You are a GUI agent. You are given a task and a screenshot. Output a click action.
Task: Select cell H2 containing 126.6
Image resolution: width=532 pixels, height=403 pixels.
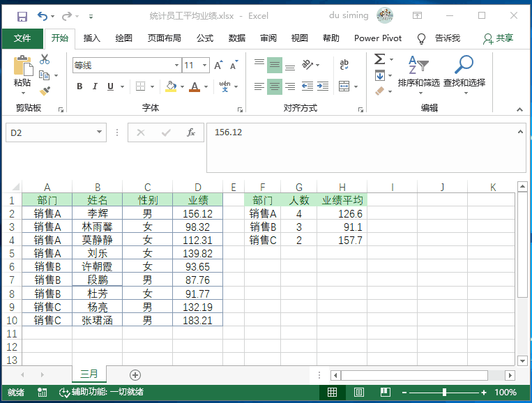coord(342,214)
